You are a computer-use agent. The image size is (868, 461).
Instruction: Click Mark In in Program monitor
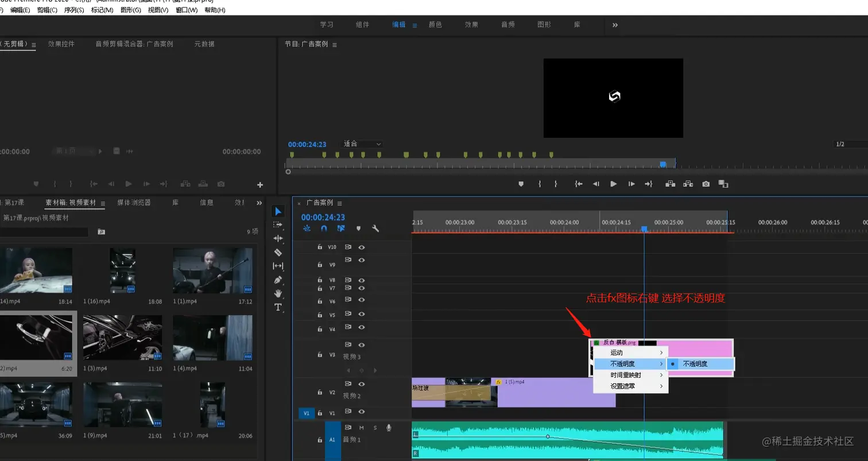pyautogui.click(x=540, y=184)
